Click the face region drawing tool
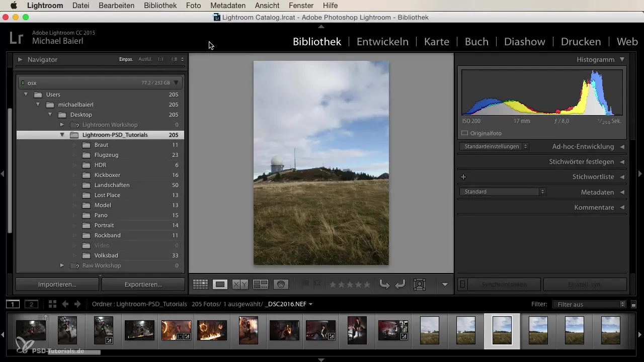This screenshot has width=644, height=362. pos(419,285)
